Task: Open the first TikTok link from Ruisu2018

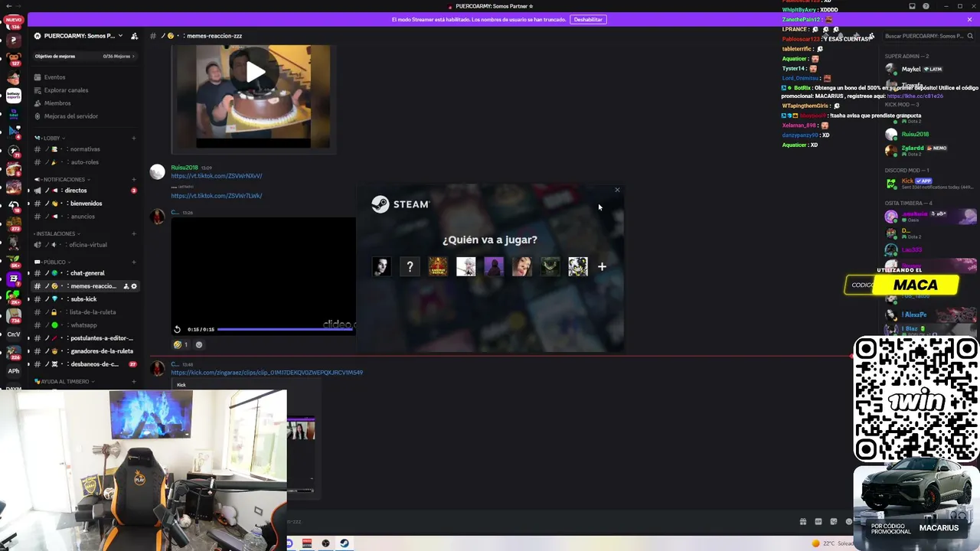Action: (x=216, y=176)
